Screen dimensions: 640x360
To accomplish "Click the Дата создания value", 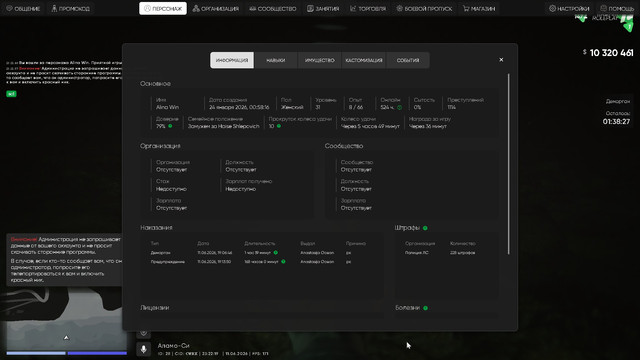I will (x=239, y=107).
